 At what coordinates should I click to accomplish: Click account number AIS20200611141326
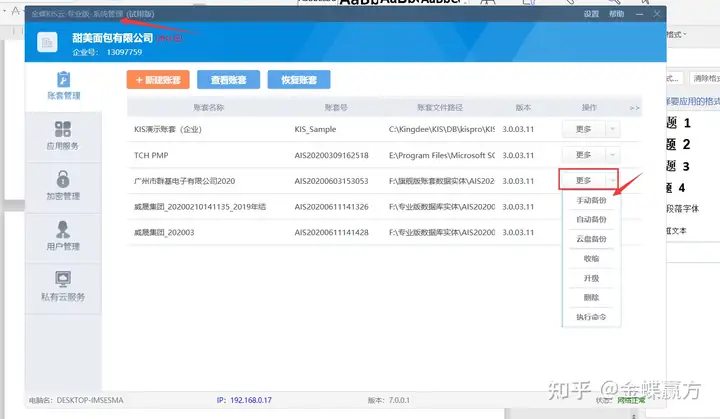[332, 207]
